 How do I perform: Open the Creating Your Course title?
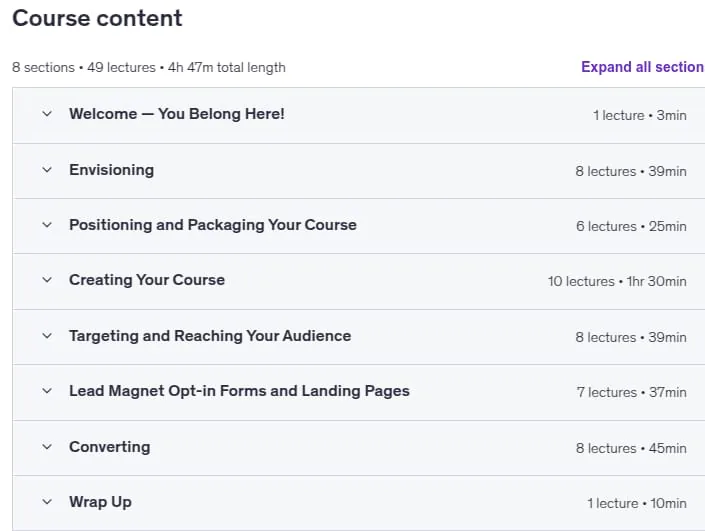(147, 280)
